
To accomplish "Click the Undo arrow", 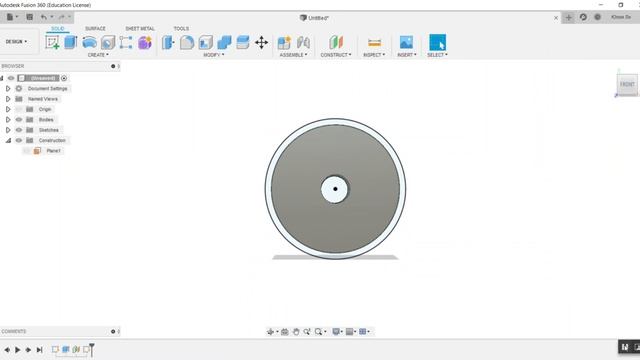I will tap(44, 17).
